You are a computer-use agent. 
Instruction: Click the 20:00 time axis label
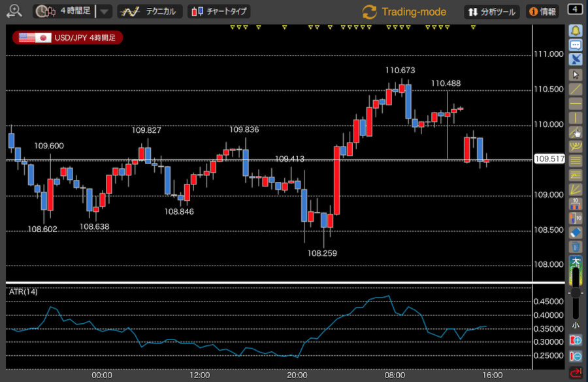[297, 375]
